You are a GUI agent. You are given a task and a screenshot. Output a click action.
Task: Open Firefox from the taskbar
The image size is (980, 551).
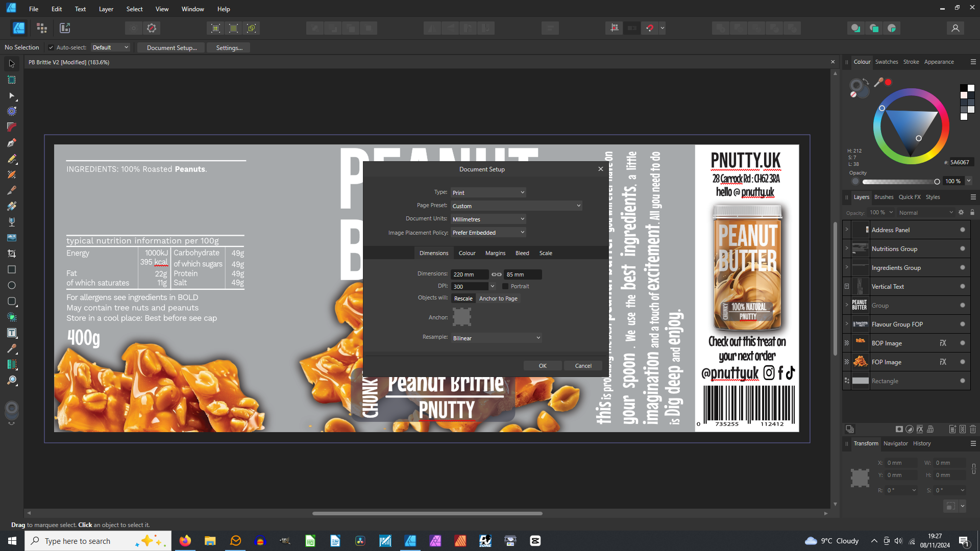pos(185,541)
